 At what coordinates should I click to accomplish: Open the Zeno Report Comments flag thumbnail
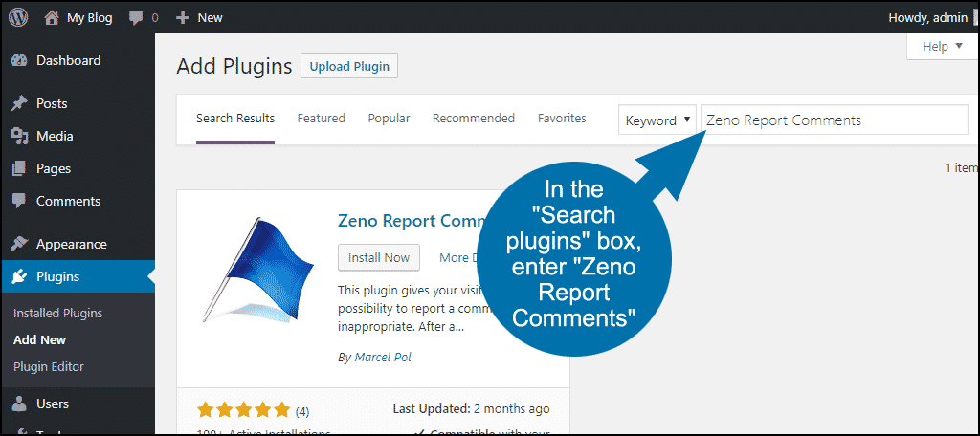pos(258,270)
